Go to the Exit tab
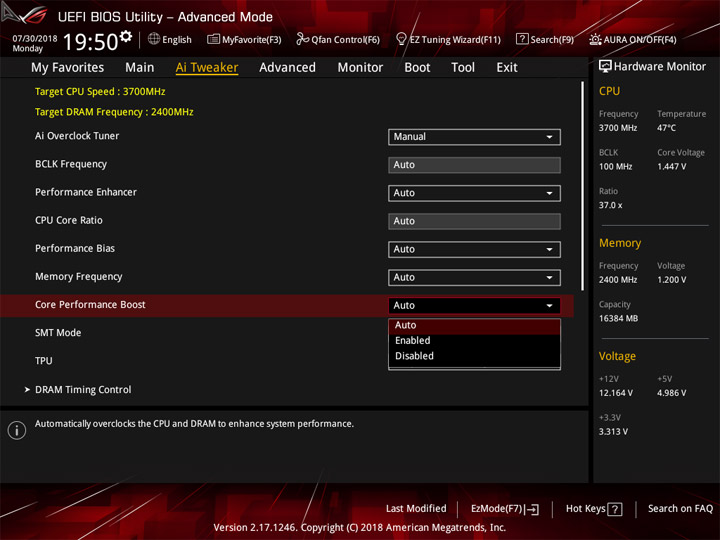 click(507, 68)
